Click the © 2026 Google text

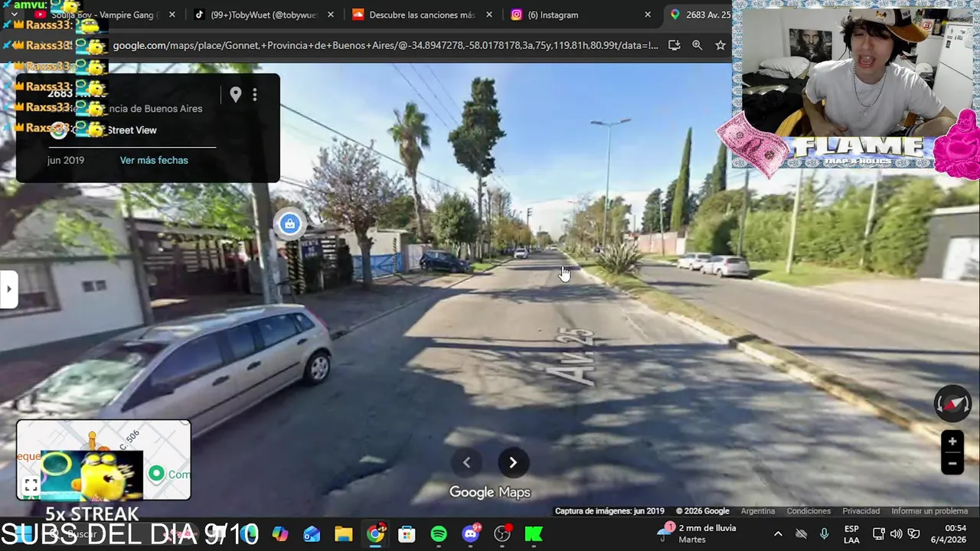(x=702, y=511)
